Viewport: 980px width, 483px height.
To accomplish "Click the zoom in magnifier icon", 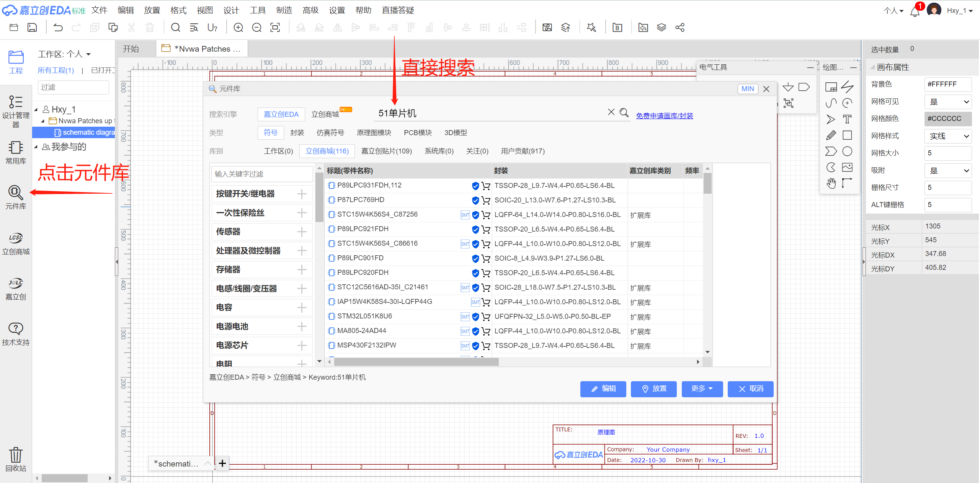I will 238,28.
